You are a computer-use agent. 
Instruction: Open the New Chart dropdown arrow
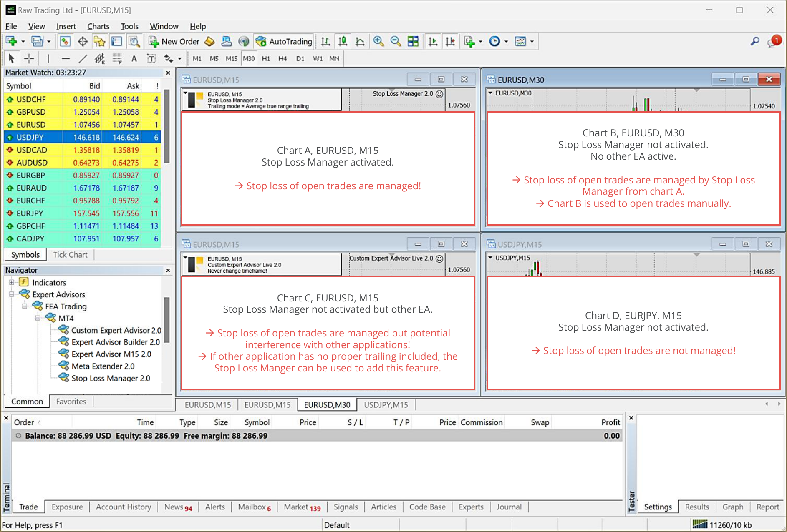click(23, 41)
